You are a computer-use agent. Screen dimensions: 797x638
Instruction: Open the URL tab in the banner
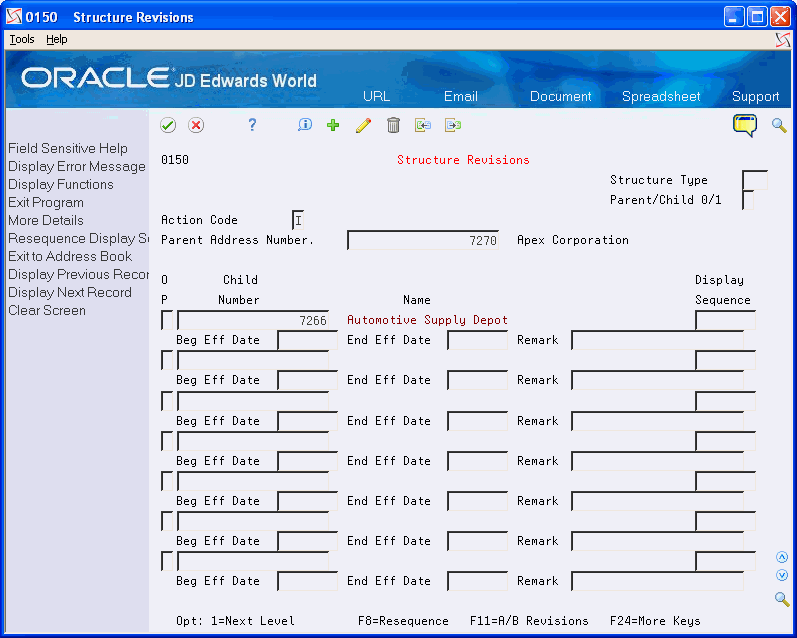click(377, 96)
